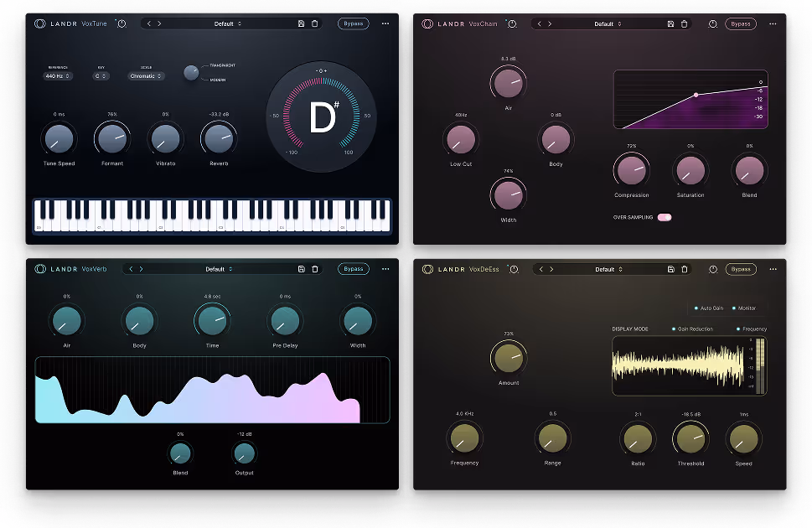
Task: Open the Reference 440 Hz dropdown in VoxTune
Action: tap(58, 76)
